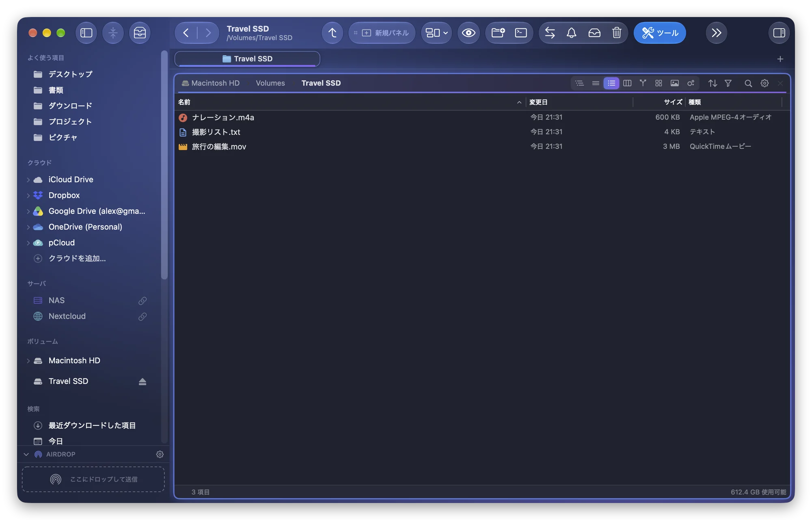Open the activity bell icon

(572, 33)
